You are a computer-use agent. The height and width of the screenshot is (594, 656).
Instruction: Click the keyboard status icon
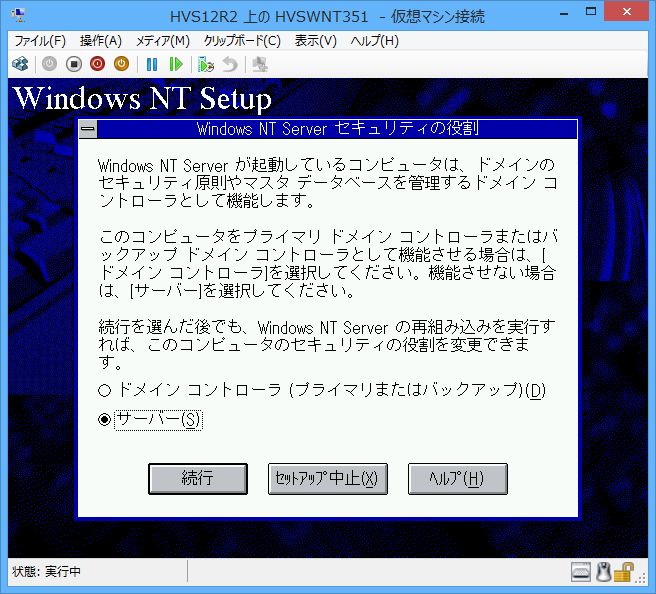pyautogui.click(x=581, y=572)
